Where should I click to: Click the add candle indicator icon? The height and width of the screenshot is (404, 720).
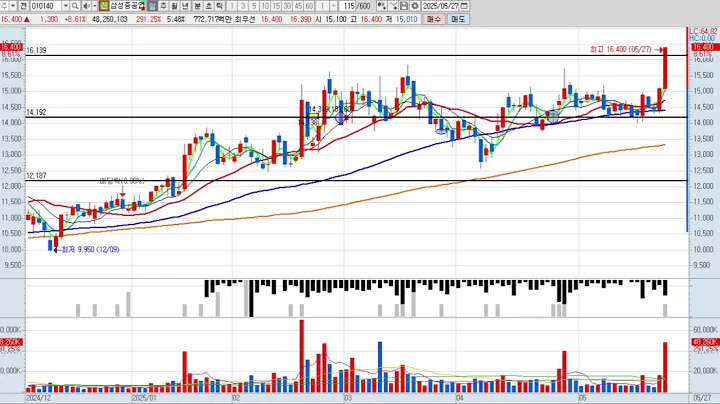click(x=382, y=6)
